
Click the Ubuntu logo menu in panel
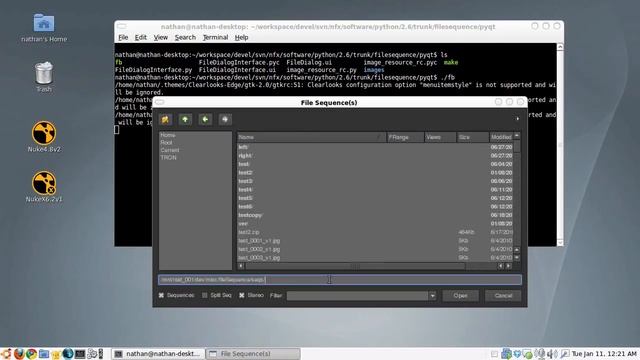coord(6,353)
